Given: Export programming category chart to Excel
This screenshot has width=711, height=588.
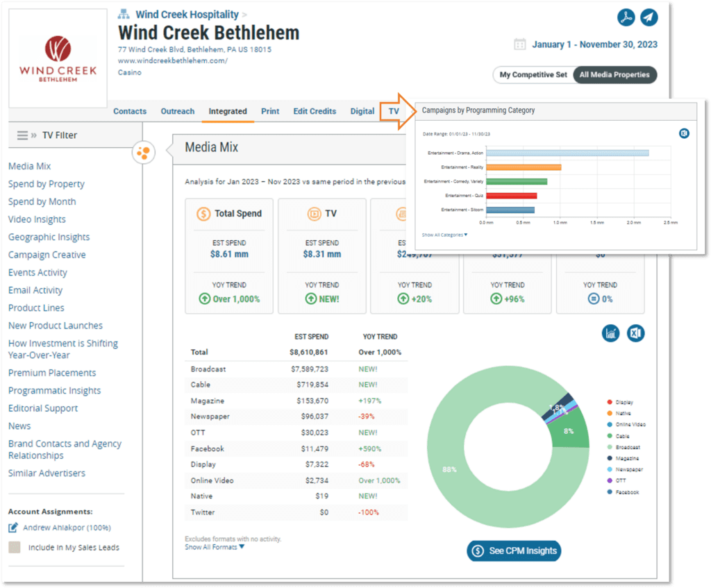Looking at the screenshot, I should 684,133.
